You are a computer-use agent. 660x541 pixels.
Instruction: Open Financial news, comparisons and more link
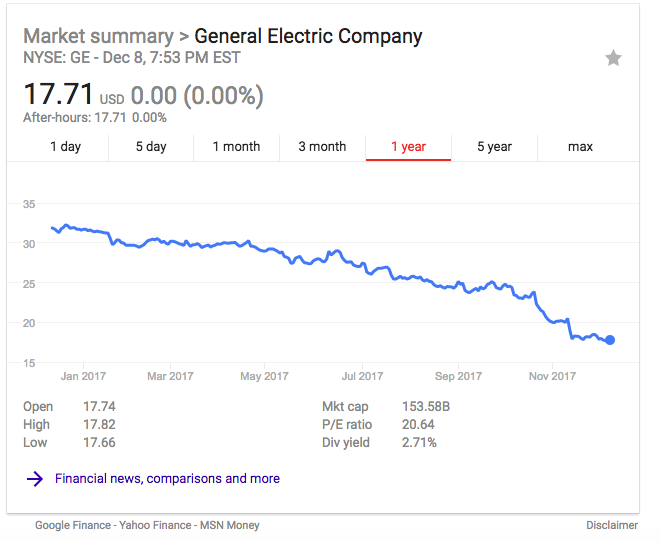click(x=167, y=479)
